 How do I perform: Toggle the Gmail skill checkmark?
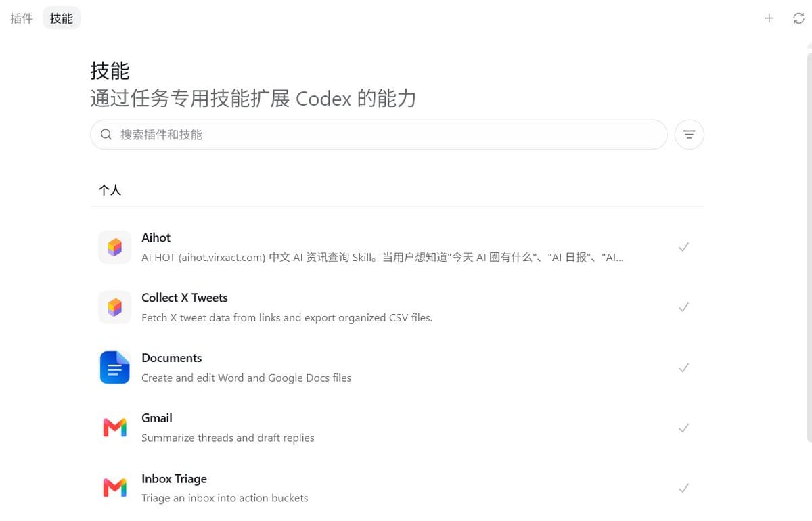[684, 428]
